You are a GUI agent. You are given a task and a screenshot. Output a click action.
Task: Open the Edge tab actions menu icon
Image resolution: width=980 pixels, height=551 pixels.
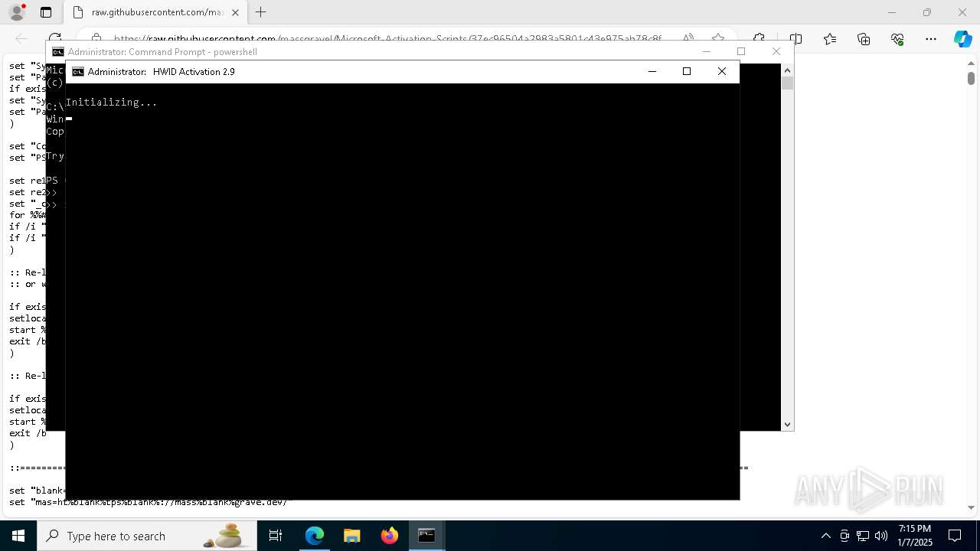pos(46,12)
